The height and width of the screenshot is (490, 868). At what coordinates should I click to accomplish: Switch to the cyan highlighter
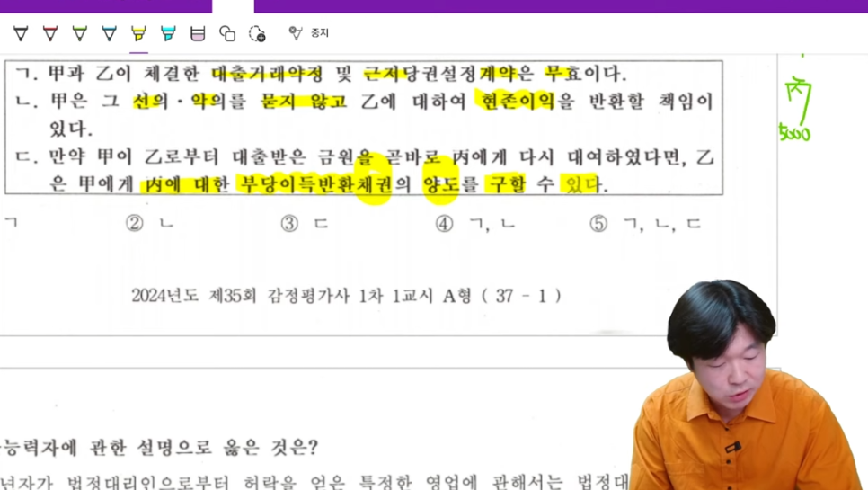168,33
